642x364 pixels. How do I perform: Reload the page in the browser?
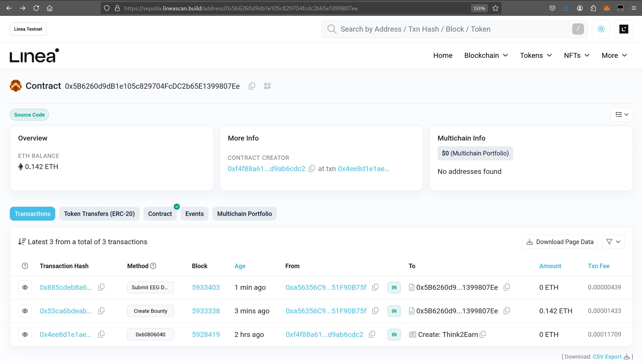pyautogui.click(x=36, y=8)
